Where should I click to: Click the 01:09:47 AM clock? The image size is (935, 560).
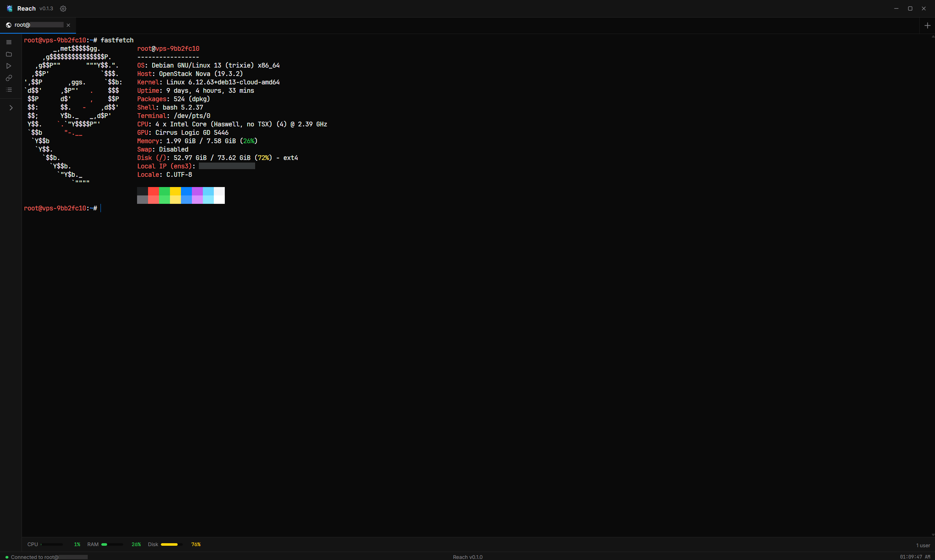pyautogui.click(x=915, y=557)
